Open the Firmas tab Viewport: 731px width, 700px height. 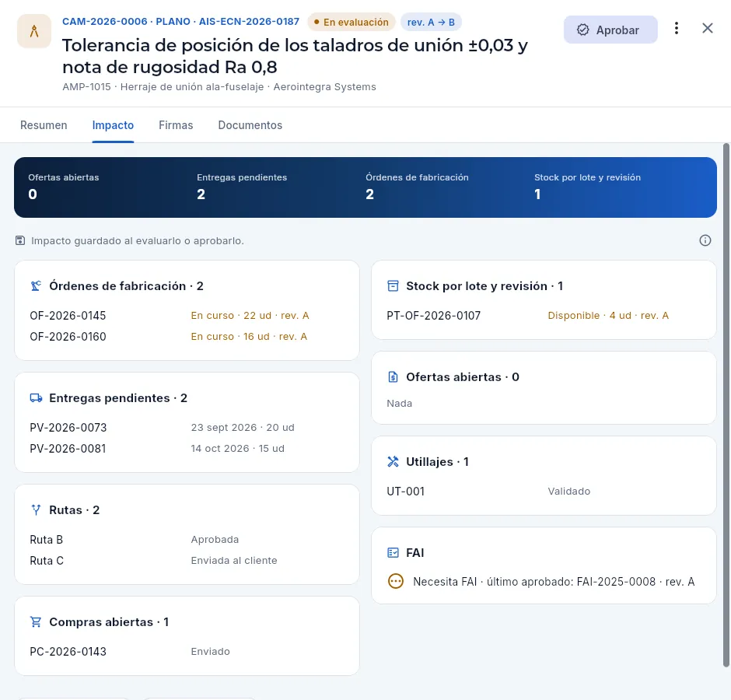[x=176, y=125]
